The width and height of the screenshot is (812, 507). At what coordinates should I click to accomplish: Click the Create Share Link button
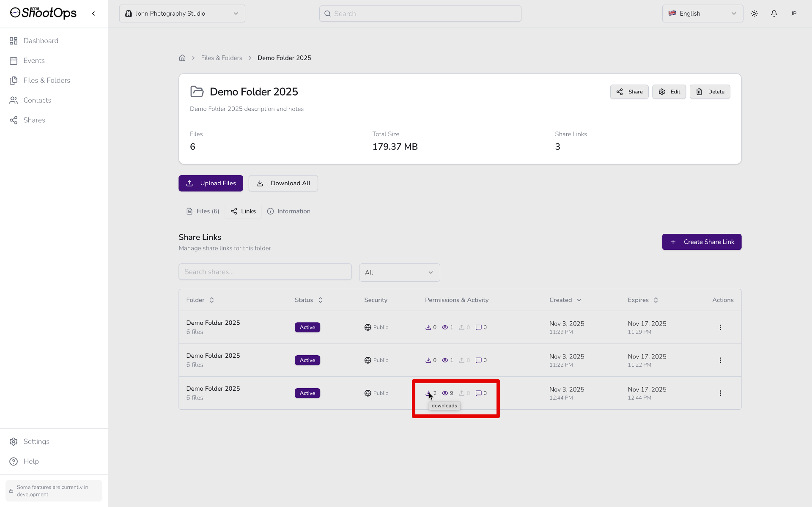tap(702, 242)
